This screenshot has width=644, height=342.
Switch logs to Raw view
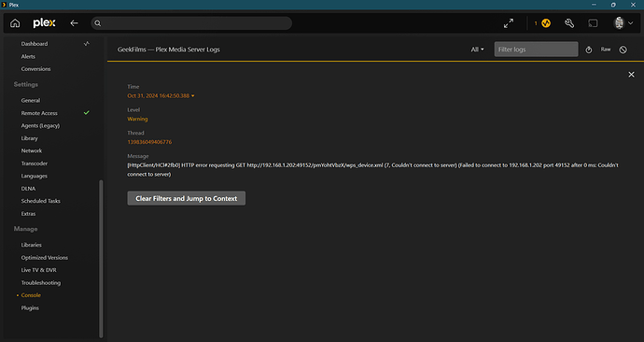[606, 50]
